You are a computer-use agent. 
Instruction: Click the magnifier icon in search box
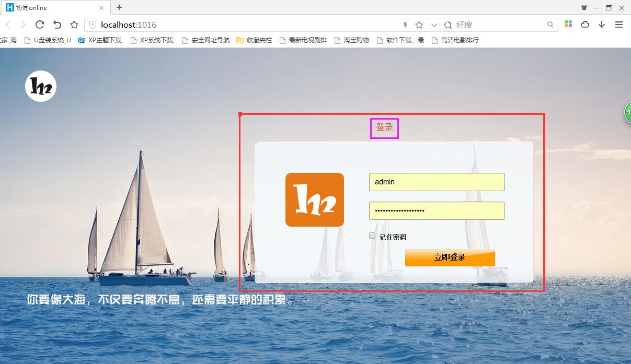pyautogui.click(x=550, y=25)
